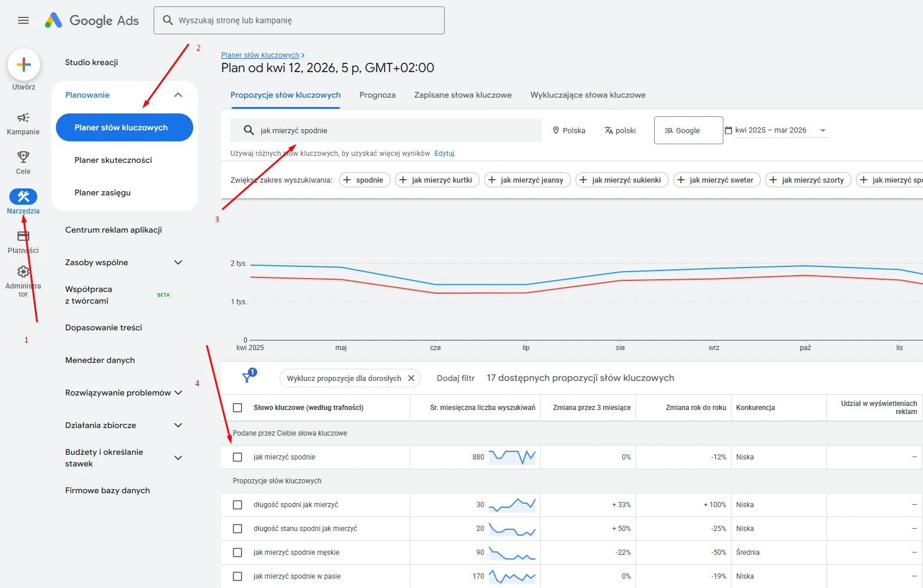923x588 pixels.
Task: Click Dodaj filtr
Action: coord(456,378)
